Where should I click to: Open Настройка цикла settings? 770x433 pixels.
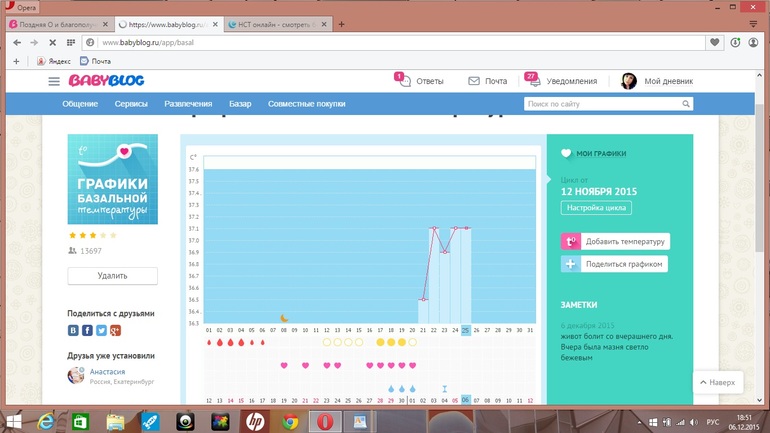tap(596, 208)
